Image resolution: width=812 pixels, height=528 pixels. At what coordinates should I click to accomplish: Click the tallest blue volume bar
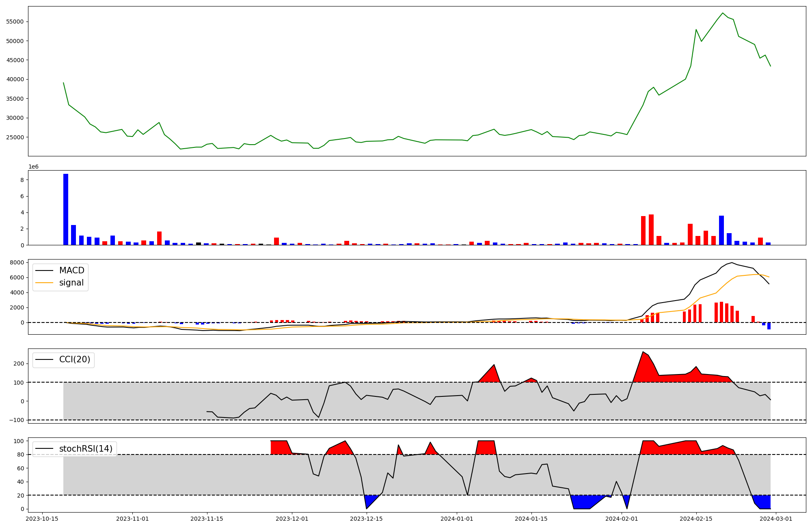[x=66, y=209]
